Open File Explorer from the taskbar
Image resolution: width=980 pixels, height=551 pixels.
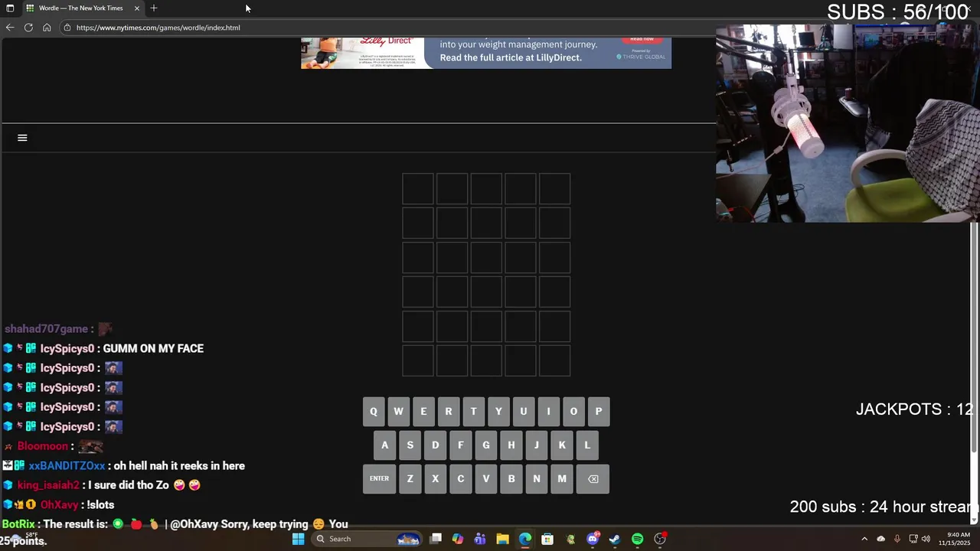coord(502,539)
